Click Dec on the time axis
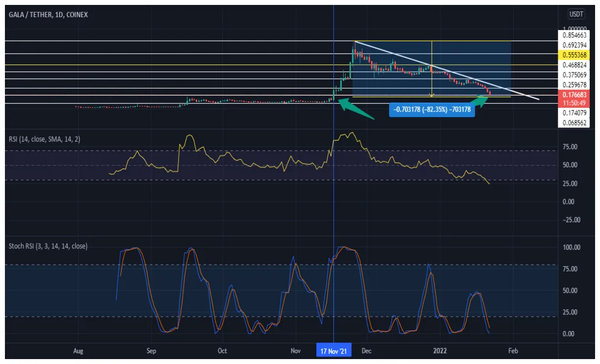 [366, 351]
